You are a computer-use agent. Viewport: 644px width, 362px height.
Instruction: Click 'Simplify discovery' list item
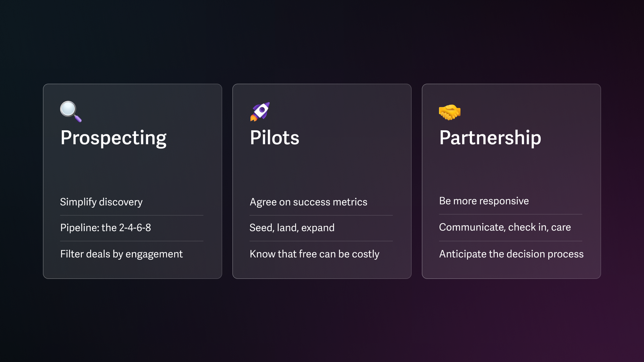click(101, 201)
